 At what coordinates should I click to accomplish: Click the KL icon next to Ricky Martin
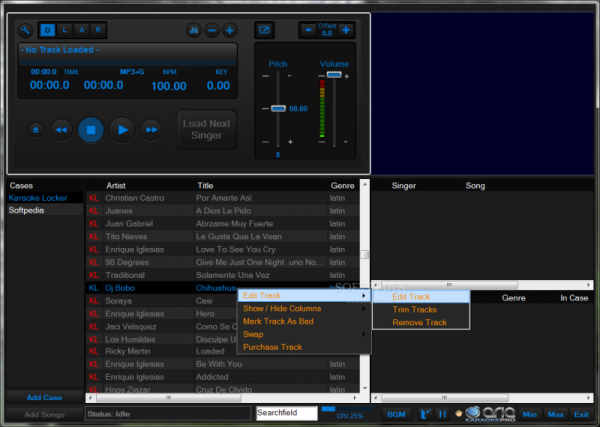coord(94,351)
